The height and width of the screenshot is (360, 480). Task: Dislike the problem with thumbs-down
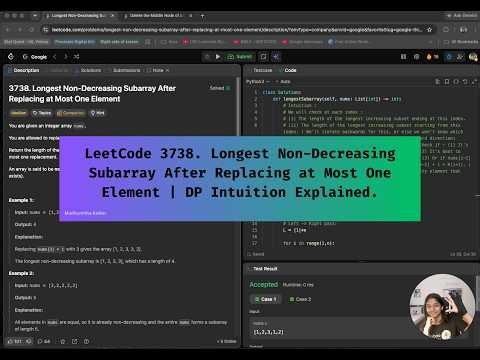pos(29,341)
